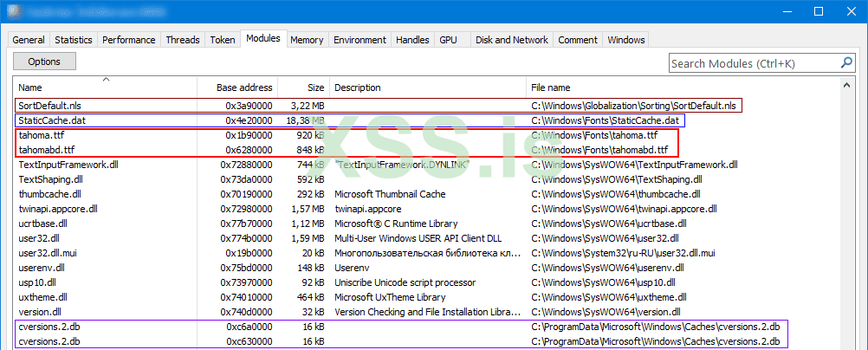Click the Microsoft Thumbnail Cache description
Image resolution: width=868 pixels, height=350 pixels.
391,194
